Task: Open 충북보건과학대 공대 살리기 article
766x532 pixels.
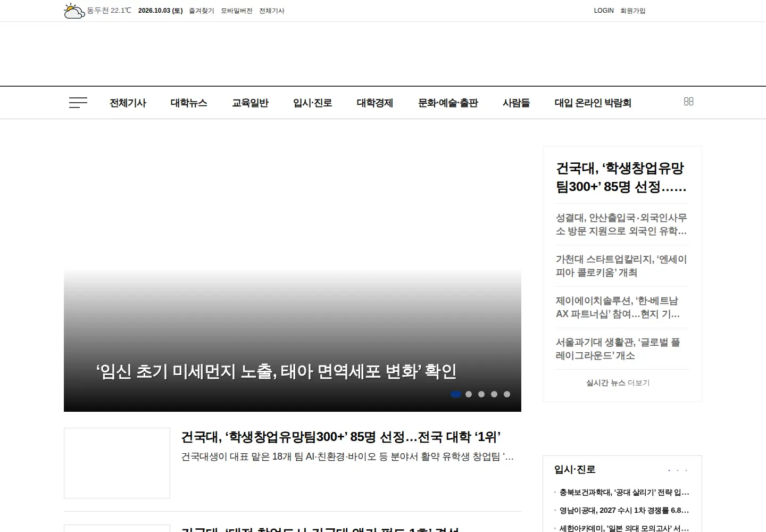Action: (624, 492)
